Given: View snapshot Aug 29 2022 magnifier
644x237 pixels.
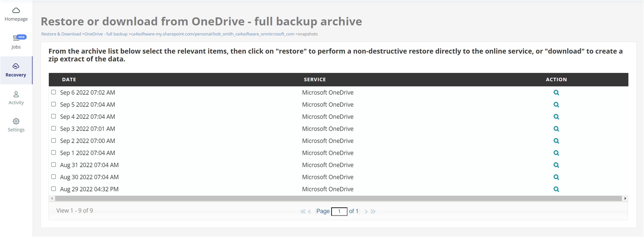Looking at the screenshot, I should pos(556,189).
